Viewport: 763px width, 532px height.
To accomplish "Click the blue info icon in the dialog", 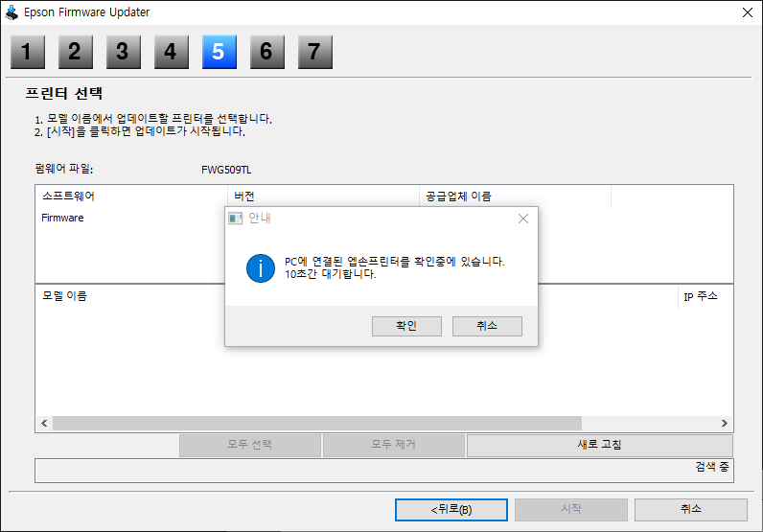I will click(261, 268).
